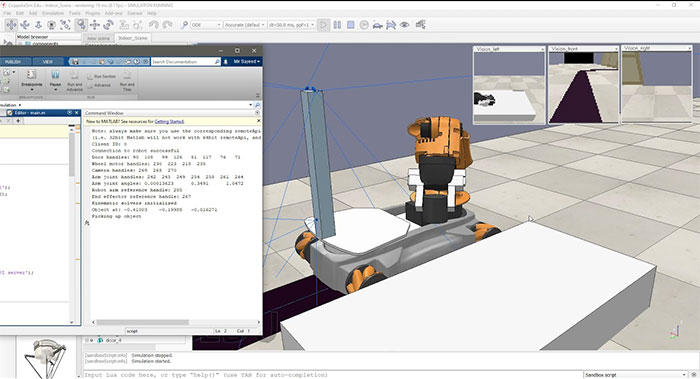The width and height of the screenshot is (700, 379).
Task: Switch to the Indoor_Scene tab
Action: 133,38
